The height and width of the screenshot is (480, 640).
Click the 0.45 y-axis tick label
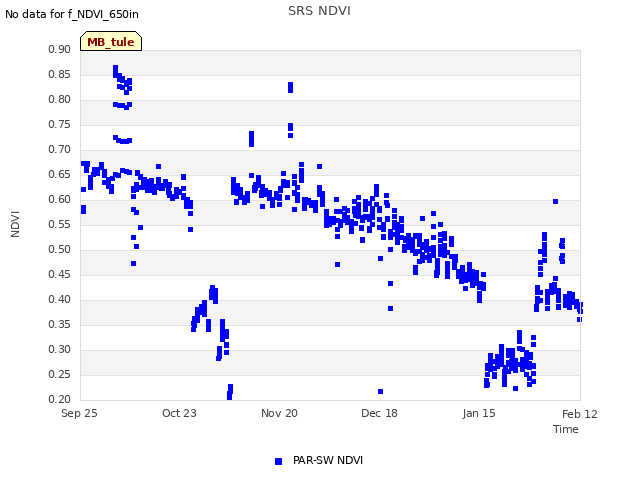pos(60,274)
